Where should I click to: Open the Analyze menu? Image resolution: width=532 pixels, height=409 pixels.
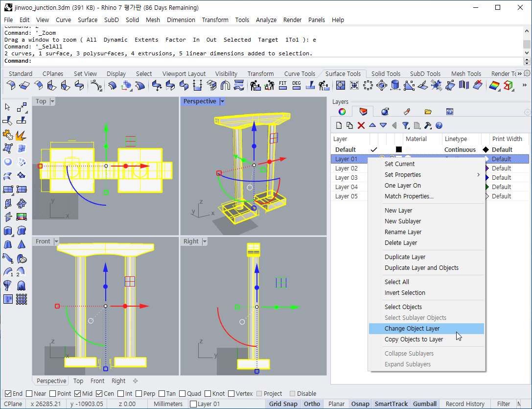tap(266, 20)
